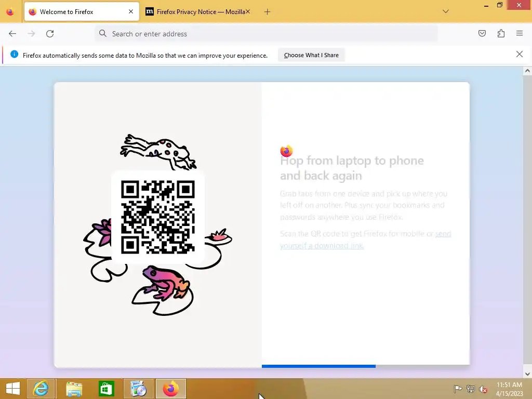
Task: Switch to Firefox Privacy Notice tab
Action: point(198,11)
